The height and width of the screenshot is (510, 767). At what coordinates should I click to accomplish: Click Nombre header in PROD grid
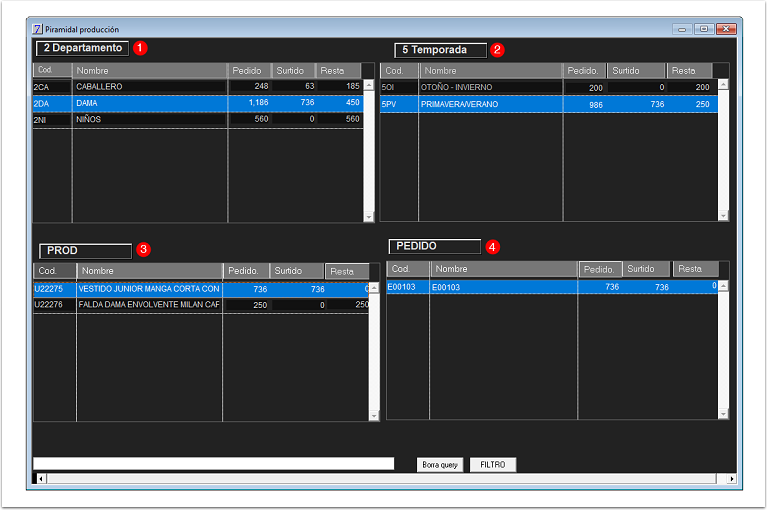[x=149, y=271]
